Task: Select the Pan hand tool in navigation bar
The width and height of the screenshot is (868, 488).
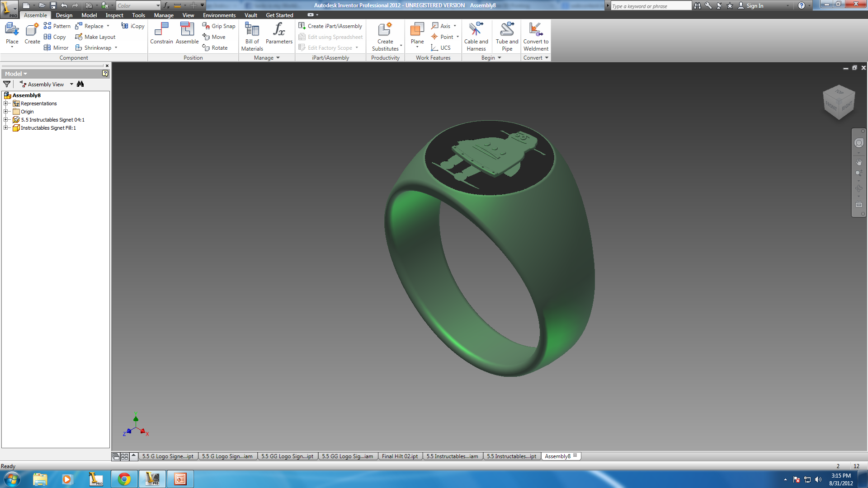Action: [x=859, y=162]
